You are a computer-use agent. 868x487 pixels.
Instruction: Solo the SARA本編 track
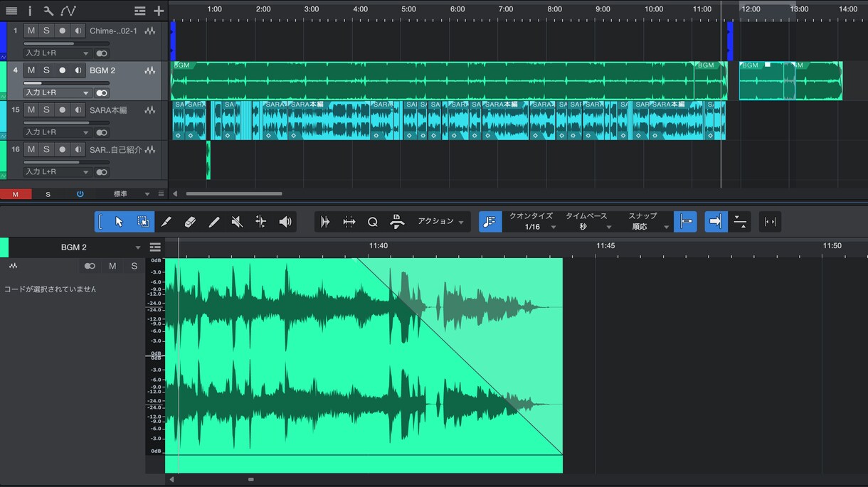46,109
